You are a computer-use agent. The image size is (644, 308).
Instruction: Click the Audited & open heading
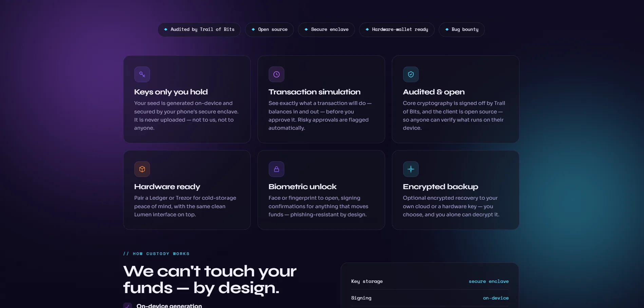[x=434, y=92]
